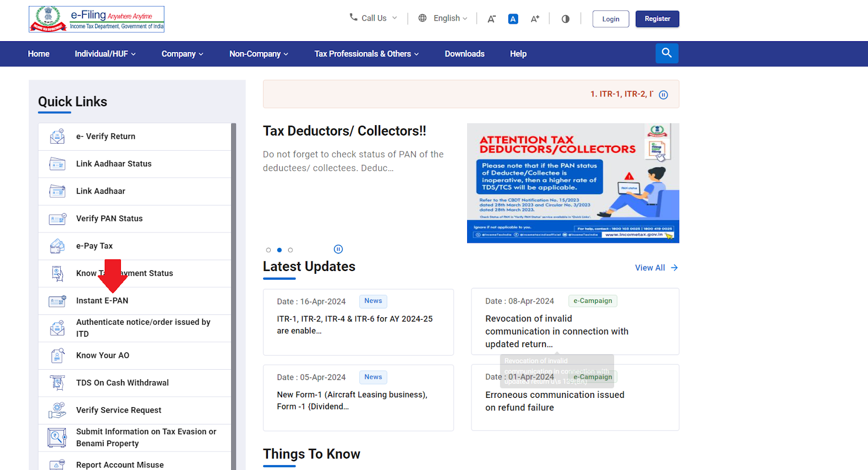Select the default font size A icon

click(513, 19)
